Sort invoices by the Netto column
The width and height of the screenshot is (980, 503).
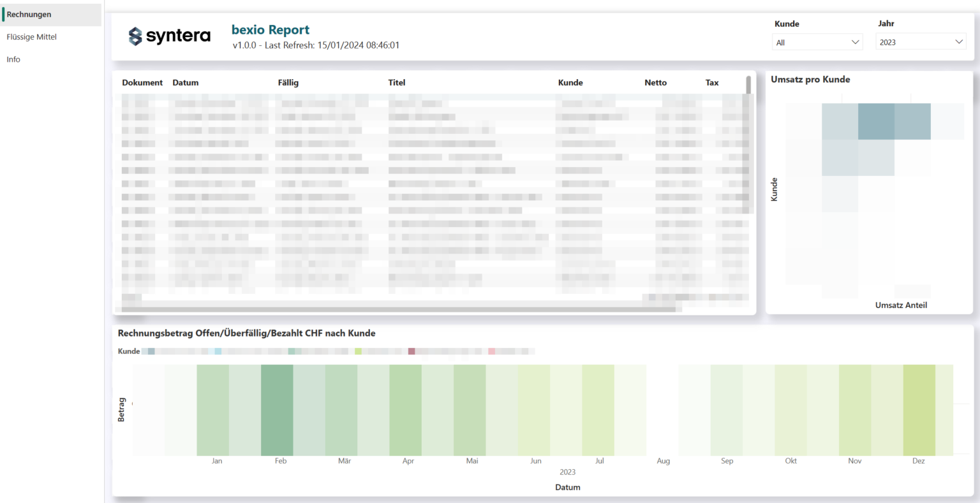coord(656,82)
